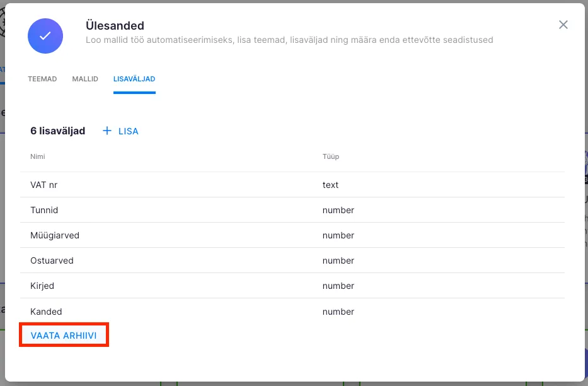Open the Kanded custom field

[x=46, y=312]
